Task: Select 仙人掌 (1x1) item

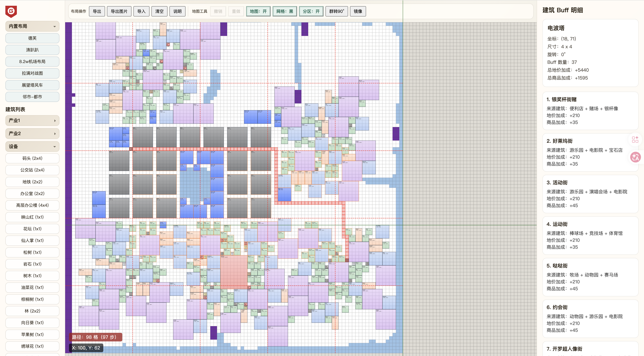Action: pyautogui.click(x=32, y=240)
